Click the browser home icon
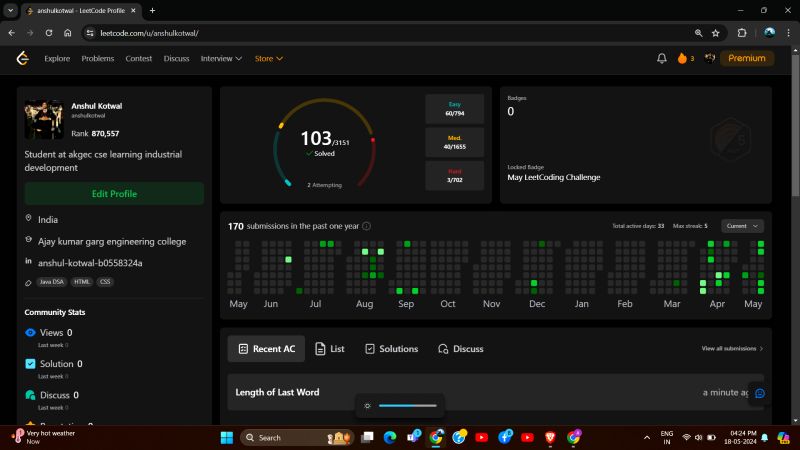800x450 pixels. [67, 33]
